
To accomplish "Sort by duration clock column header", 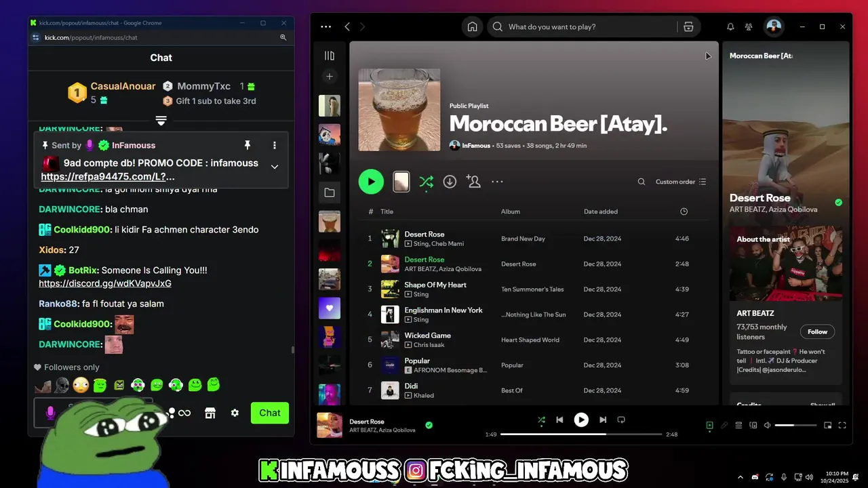I will pyautogui.click(x=684, y=211).
